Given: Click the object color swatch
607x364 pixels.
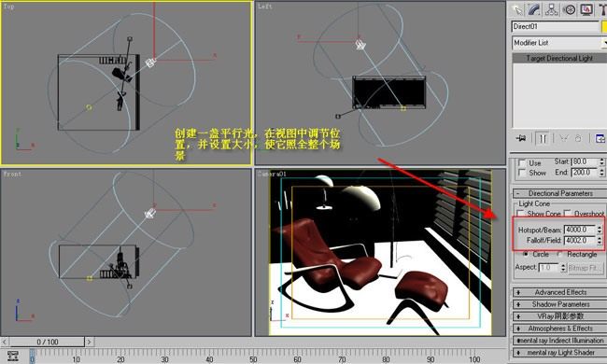Looking at the screenshot, I should 604,26.
